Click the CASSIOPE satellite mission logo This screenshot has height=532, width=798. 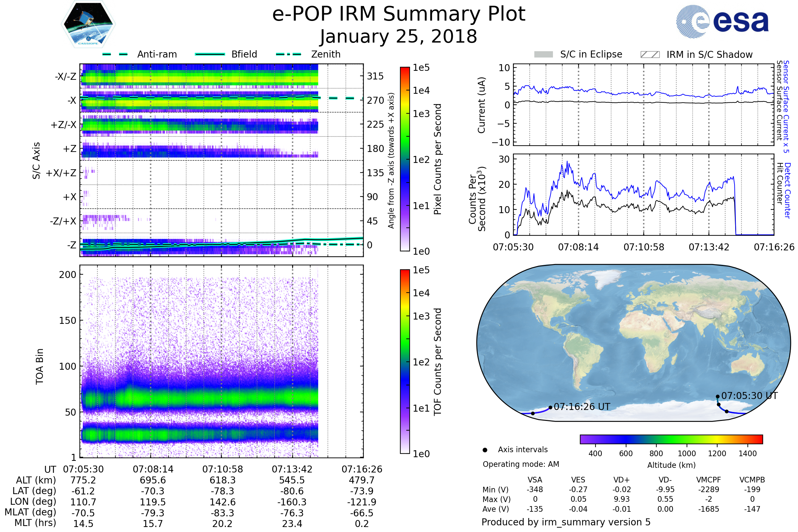click(x=88, y=24)
